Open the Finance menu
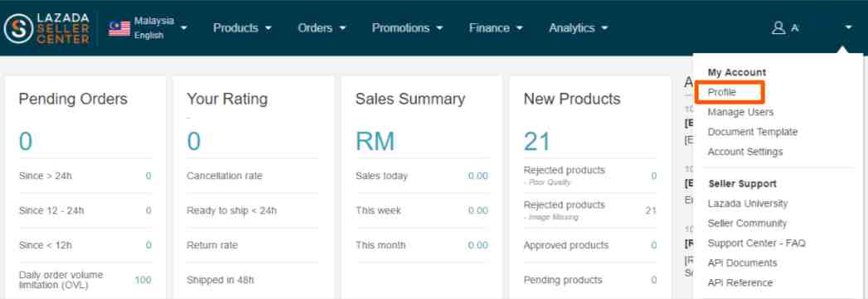 496,27
